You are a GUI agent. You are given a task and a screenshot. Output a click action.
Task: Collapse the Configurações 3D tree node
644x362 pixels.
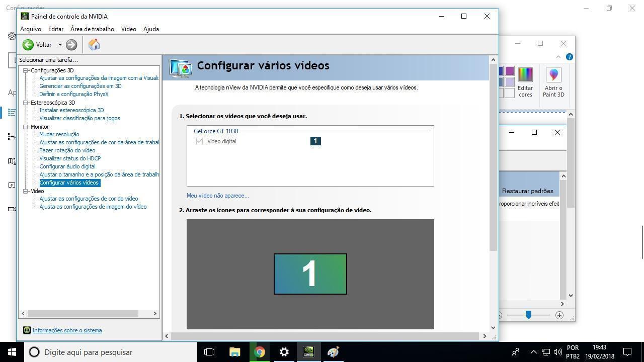tap(25, 70)
